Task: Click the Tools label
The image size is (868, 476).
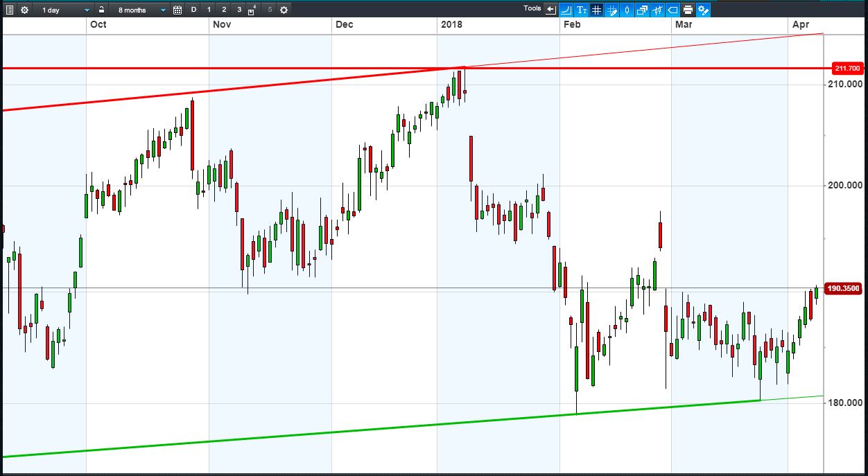Action: [532, 8]
